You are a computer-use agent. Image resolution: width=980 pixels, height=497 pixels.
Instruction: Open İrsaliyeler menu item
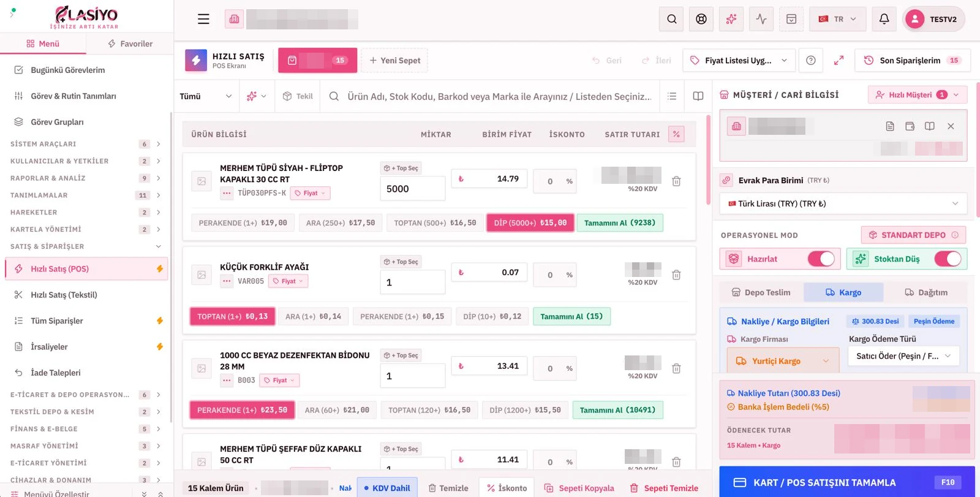pyautogui.click(x=86, y=347)
